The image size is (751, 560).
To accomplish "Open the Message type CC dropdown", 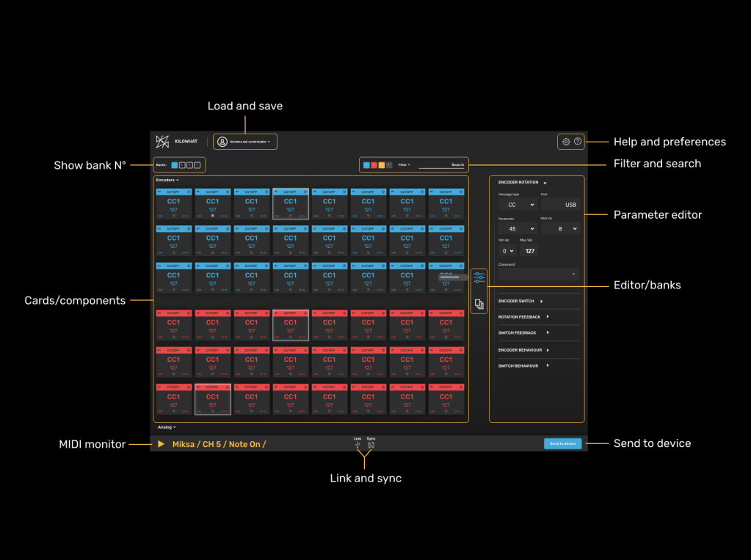I will tap(517, 206).
